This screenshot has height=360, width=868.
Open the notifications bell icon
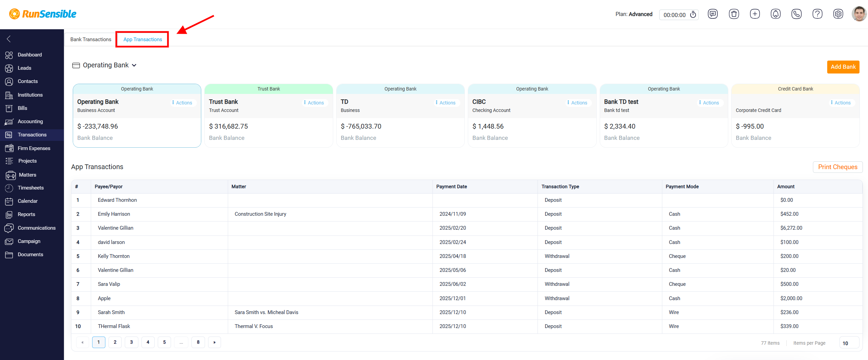tap(776, 14)
